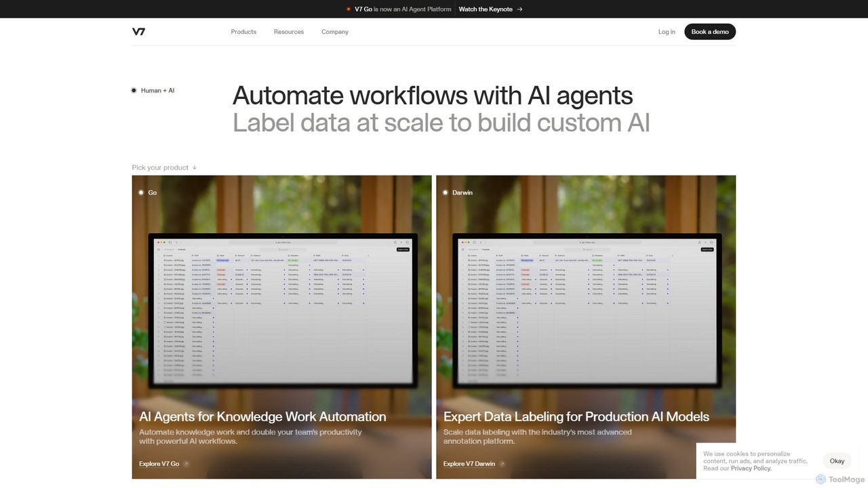Open the Resources menu
868x488 pixels.
pyautogui.click(x=289, y=32)
